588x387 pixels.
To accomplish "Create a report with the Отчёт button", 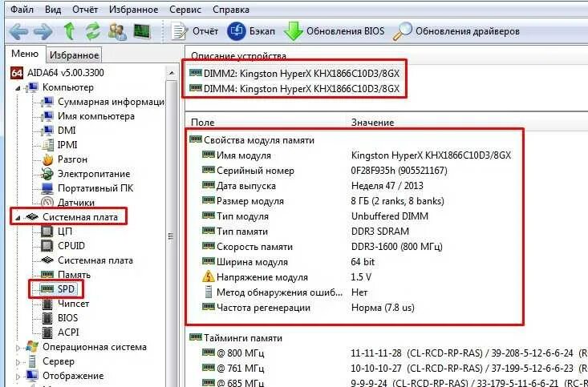I will point(195,31).
